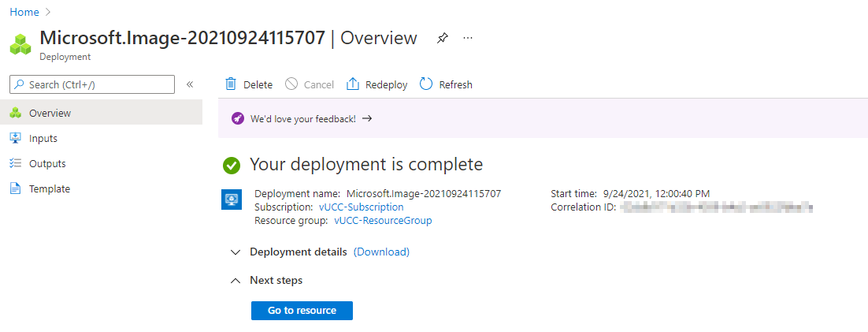
Task: Pin the deployment overview to dashboard
Action: (443, 38)
